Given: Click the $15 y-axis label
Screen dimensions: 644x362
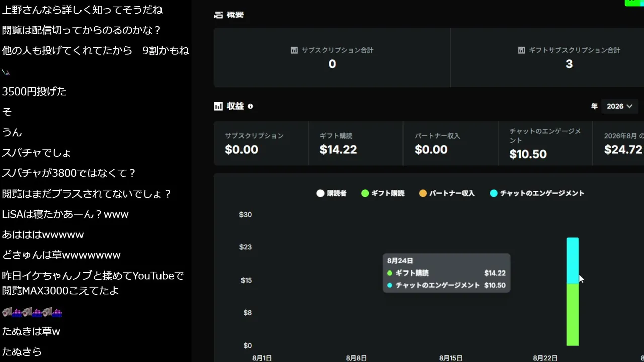Looking at the screenshot, I should click(246, 280).
